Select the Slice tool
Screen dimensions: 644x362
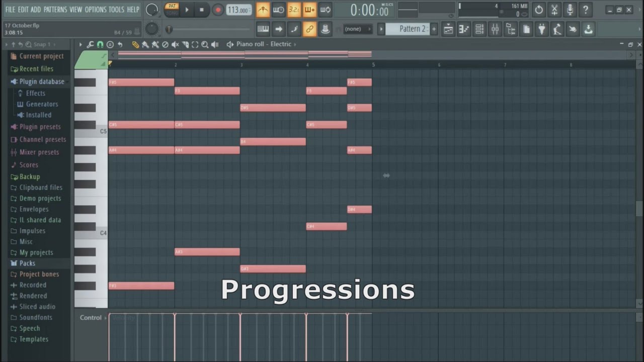[185, 44]
